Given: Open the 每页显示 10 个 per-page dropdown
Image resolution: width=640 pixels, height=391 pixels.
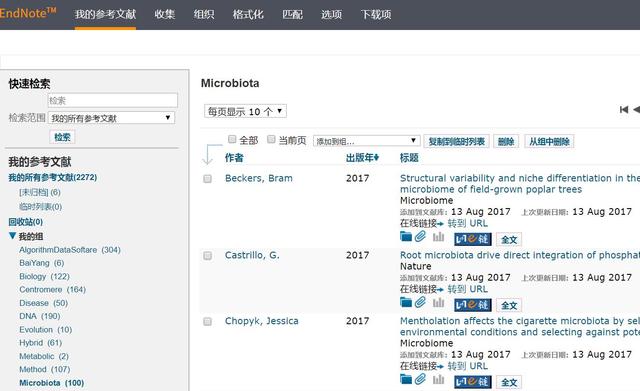Looking at the screenshot, I should tap(245, 111).
